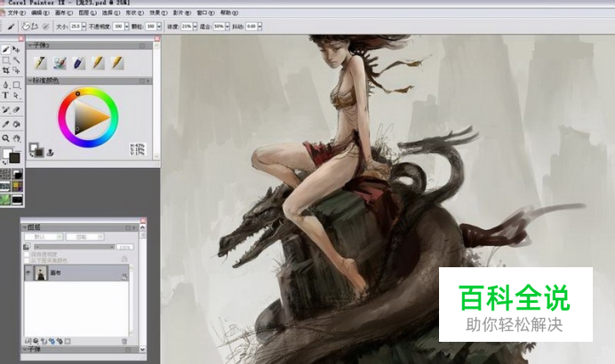Select the Crop tool
Viewport: 615px width, 364px height.
click(5, 70)
